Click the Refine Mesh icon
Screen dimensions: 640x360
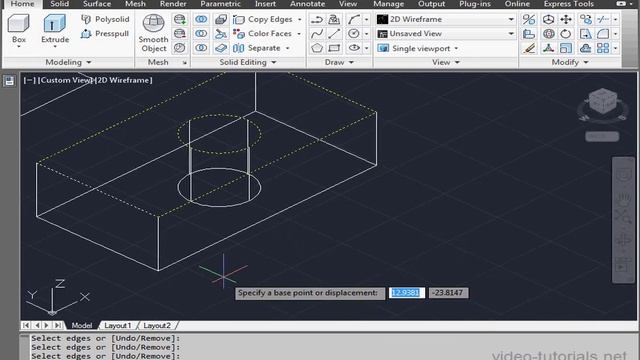(x=180, y=48)
